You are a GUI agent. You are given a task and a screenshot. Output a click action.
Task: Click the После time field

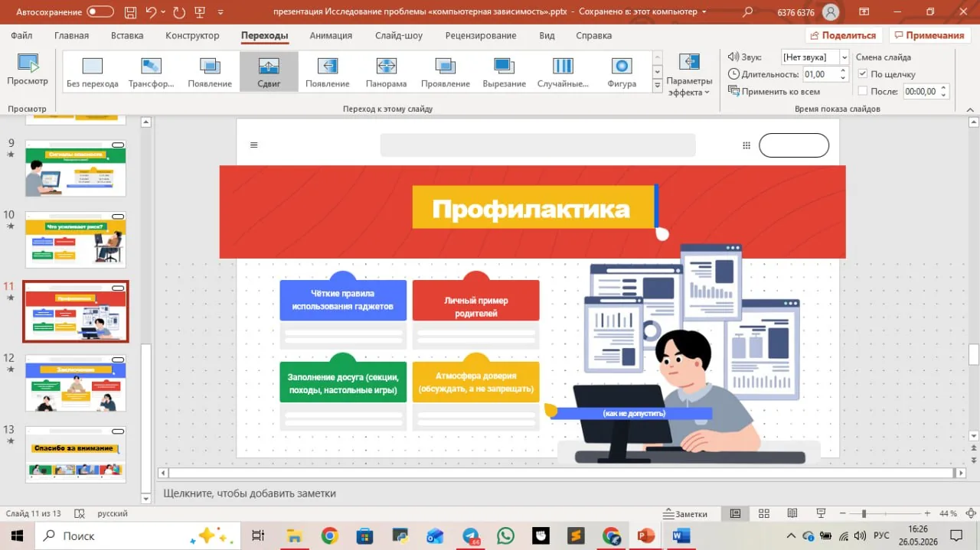tap(921, 91)
